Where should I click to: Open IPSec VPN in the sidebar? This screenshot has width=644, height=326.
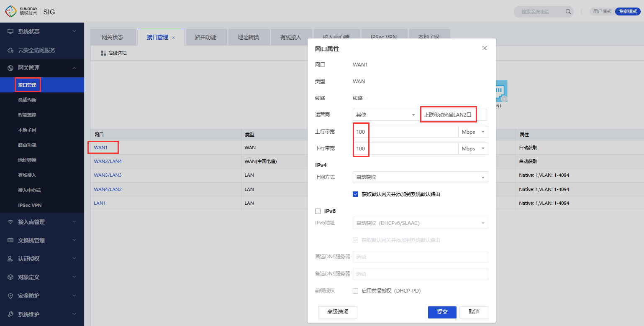pyautogui.click(x=30, y=206)
